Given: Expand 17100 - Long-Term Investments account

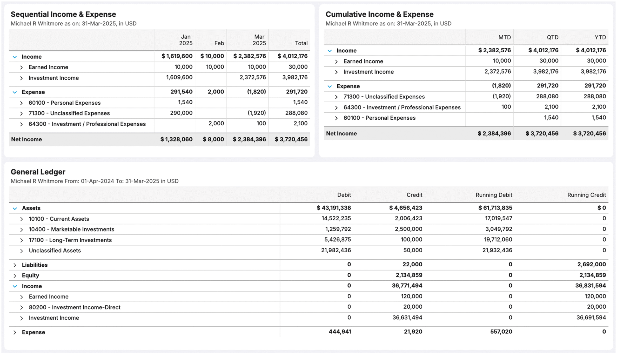Looking at the screenshot, I should click(x=22, y=240).
